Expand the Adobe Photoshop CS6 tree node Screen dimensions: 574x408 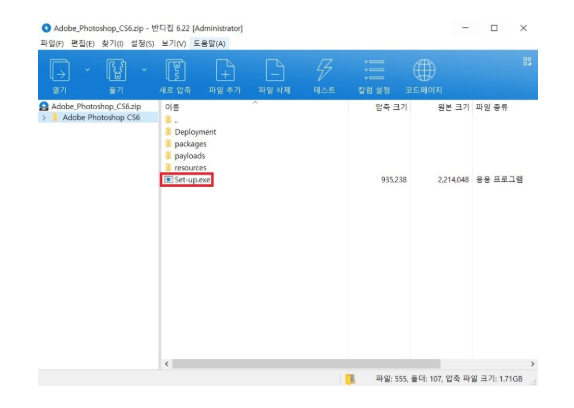(44, 117)
